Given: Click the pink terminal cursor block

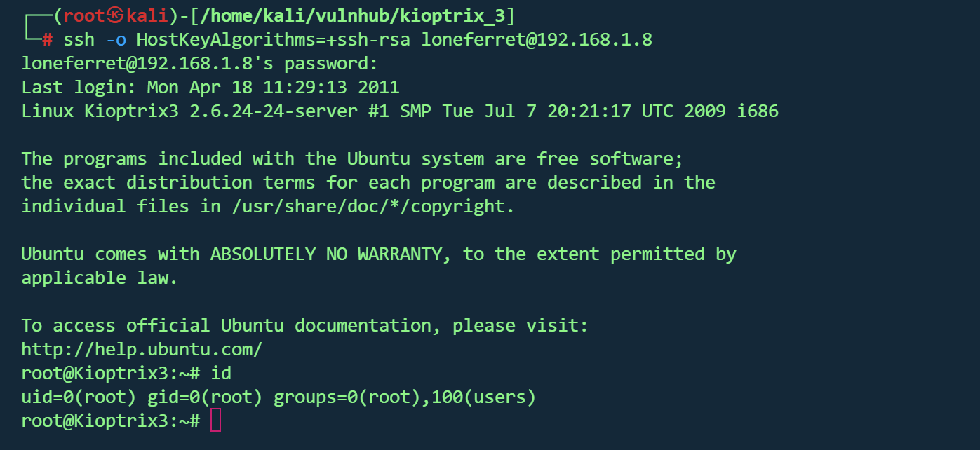Looking at the screenshot, I should [215, 421].
